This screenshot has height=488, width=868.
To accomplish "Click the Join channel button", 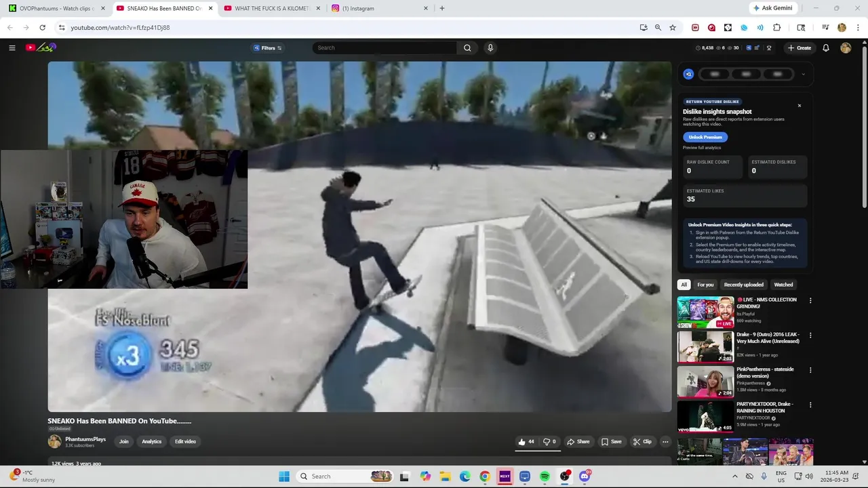I will [x=124, y=441].
